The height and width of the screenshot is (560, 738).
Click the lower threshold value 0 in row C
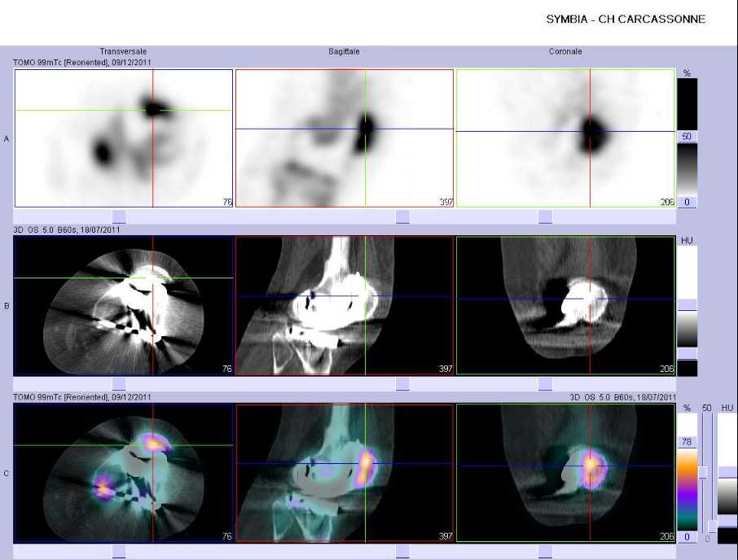(x=687, y=536)
